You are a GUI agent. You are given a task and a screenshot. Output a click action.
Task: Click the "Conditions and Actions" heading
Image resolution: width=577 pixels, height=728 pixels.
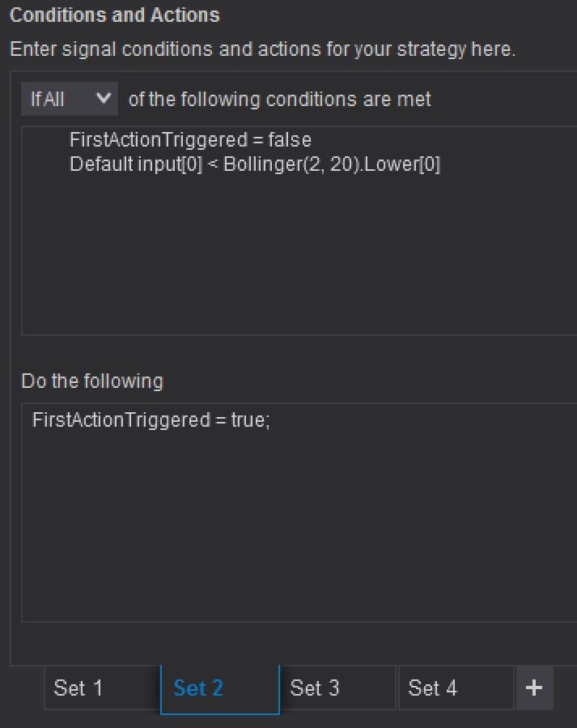point(115,15)
